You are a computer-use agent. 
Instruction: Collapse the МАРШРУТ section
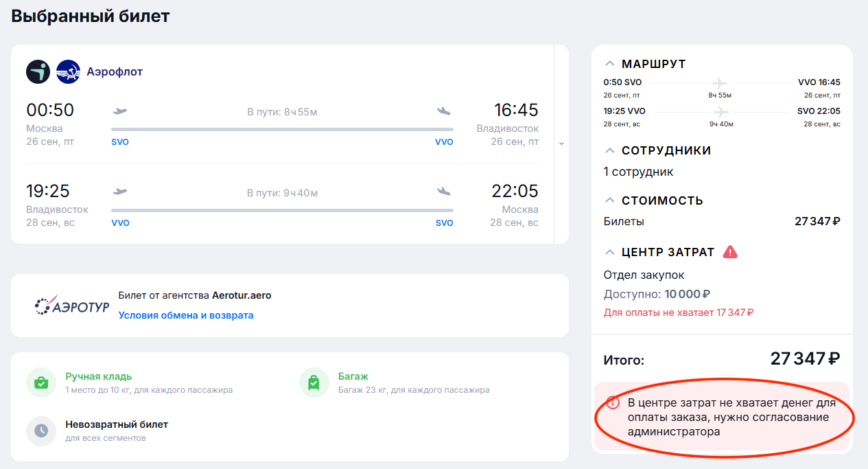(609, 64)
